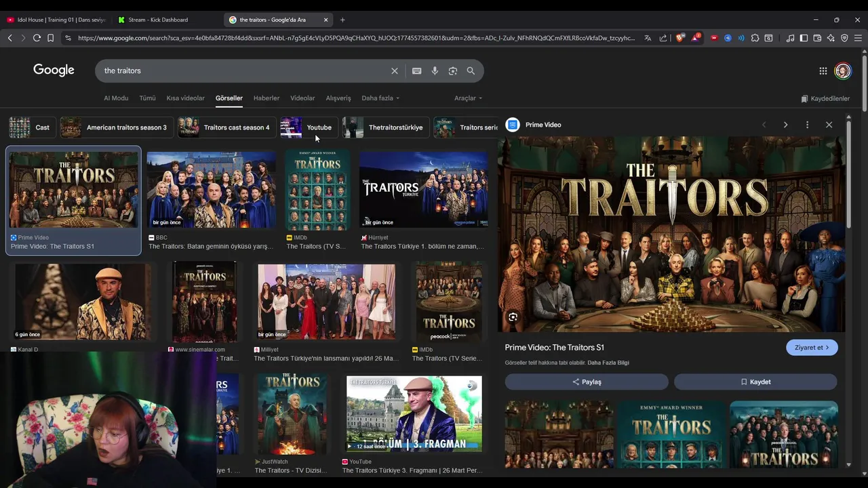Open the Google apps grid
Viewport: 868px width, 488px height.
[823, 70]
